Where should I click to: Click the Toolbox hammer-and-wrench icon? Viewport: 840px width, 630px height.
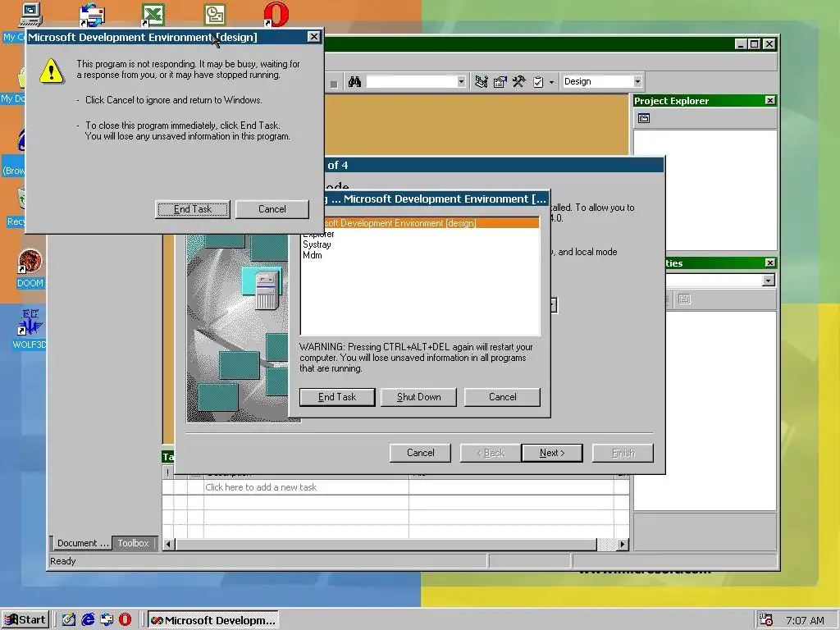(518, 82)
